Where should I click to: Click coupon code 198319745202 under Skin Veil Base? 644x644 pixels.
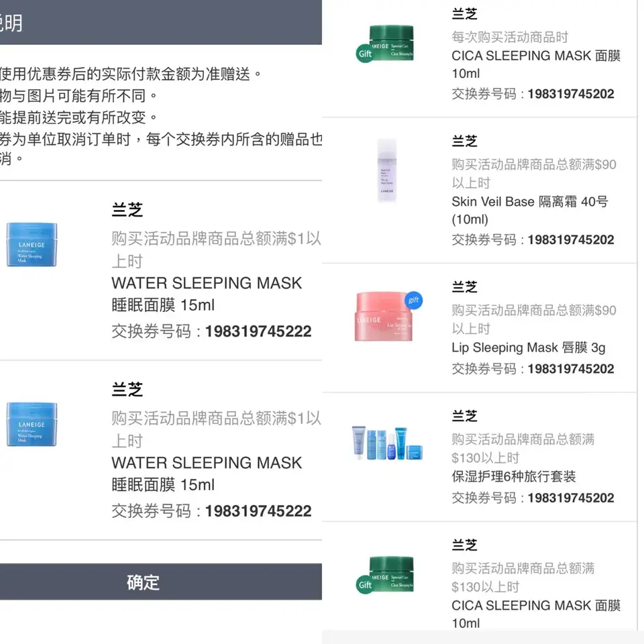click(x=571, y=240)
